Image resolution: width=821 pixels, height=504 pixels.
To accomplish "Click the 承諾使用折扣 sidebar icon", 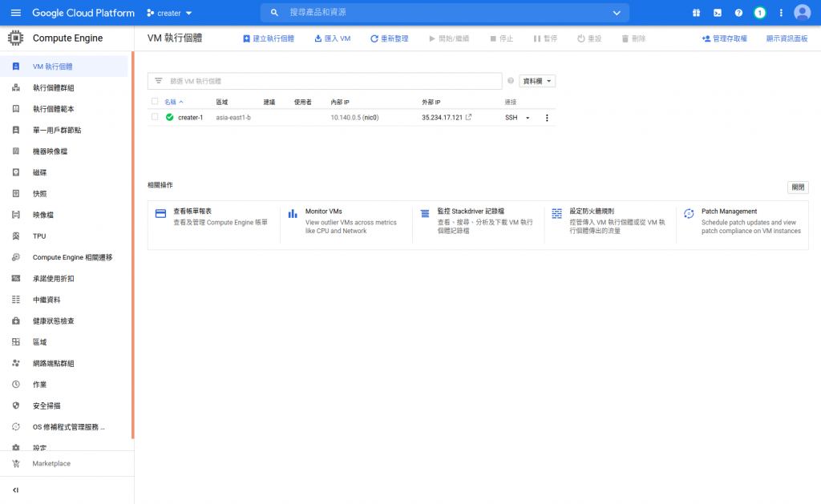I will coord(16,278).
